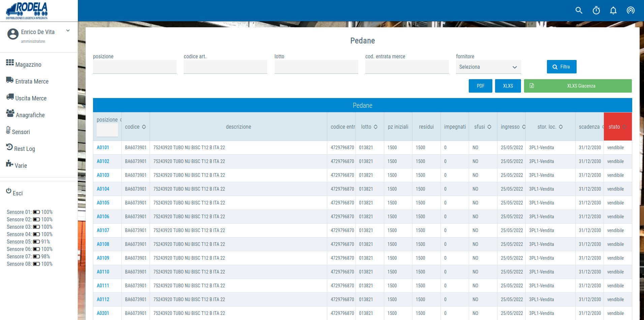Expand the Enrico De Vita user menu
The height and width of the screenshot is (320, 644).
point(68,31)
